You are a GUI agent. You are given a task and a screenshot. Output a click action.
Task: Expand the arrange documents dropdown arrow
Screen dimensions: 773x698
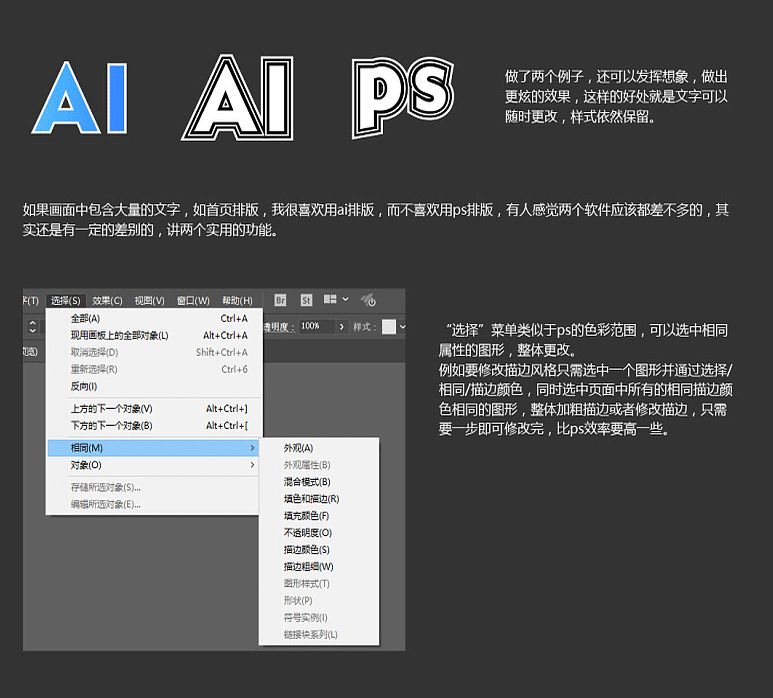coord(346,300)
